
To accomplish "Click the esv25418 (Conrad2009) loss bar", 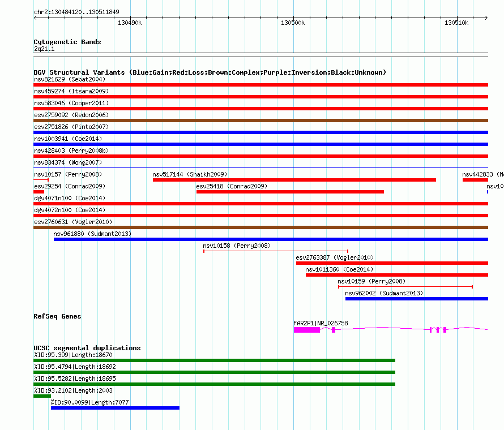I will coord(290,192).
